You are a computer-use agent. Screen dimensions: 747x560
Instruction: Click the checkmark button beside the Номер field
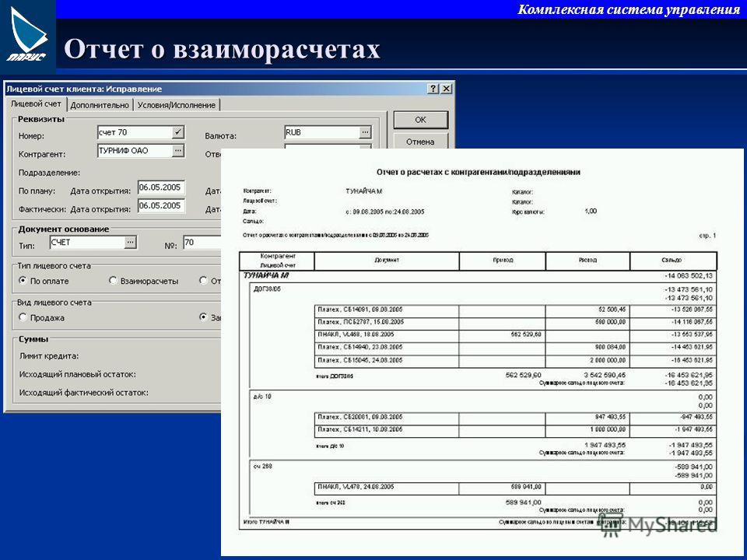point(177,132)
